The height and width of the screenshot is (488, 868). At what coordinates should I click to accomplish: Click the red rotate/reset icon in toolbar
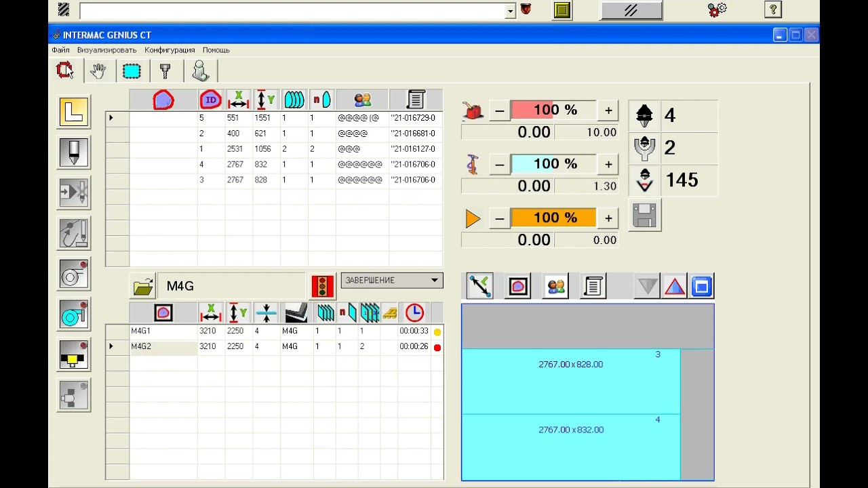click(65, 70)
